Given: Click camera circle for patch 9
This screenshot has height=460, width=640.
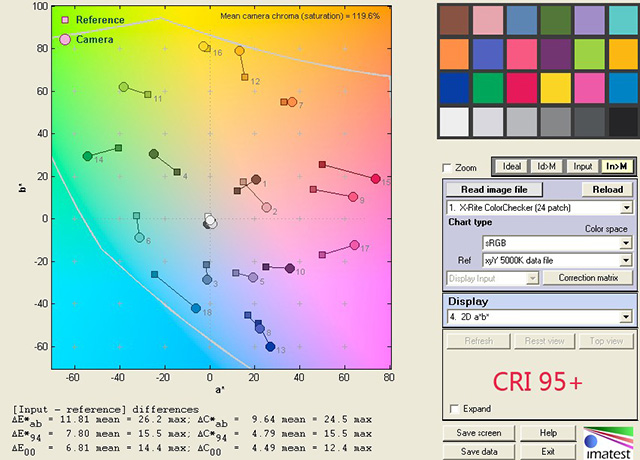Looking at the screenshot, I should (x=353, y=197).
